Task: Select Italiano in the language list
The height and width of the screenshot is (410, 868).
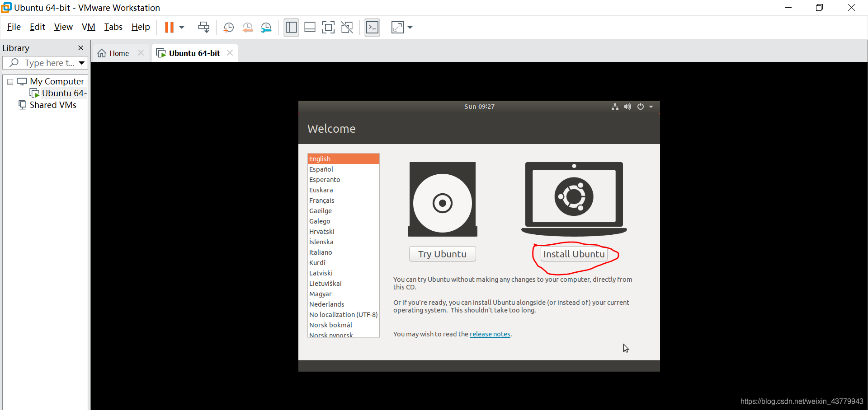Action: pos(343,252)
